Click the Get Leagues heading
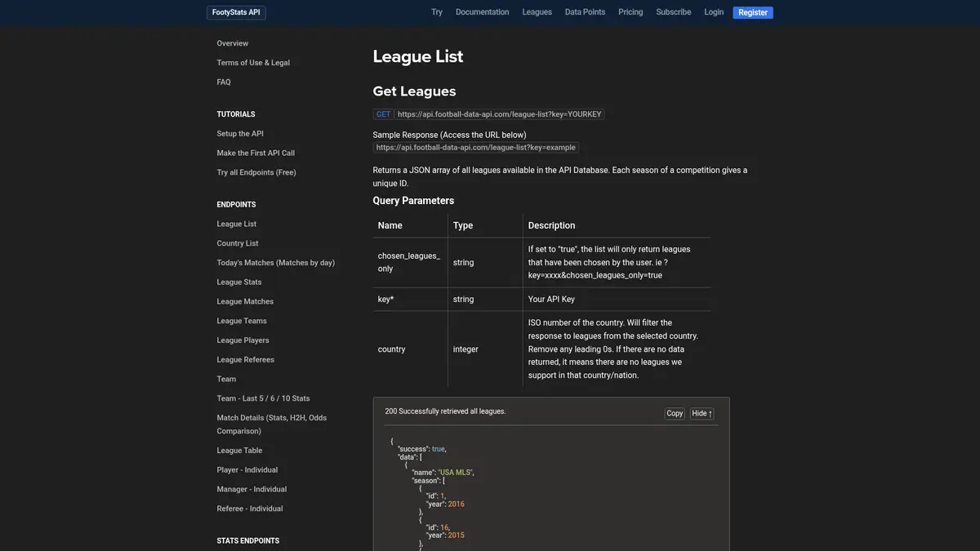 point(415,91)
